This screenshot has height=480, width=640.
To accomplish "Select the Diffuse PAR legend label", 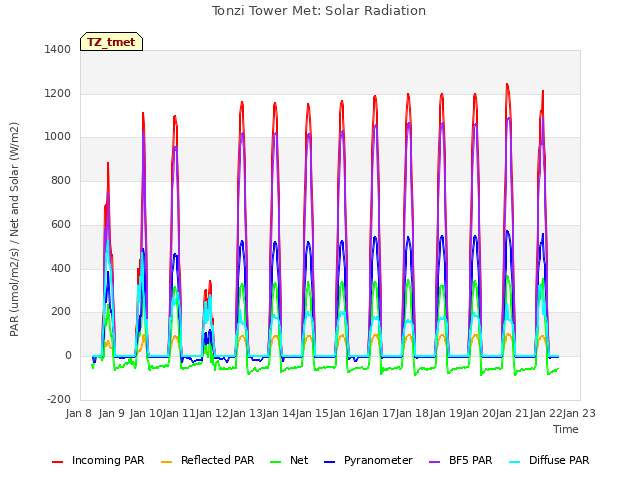I will pyautogui.click(x=559, y=460).
